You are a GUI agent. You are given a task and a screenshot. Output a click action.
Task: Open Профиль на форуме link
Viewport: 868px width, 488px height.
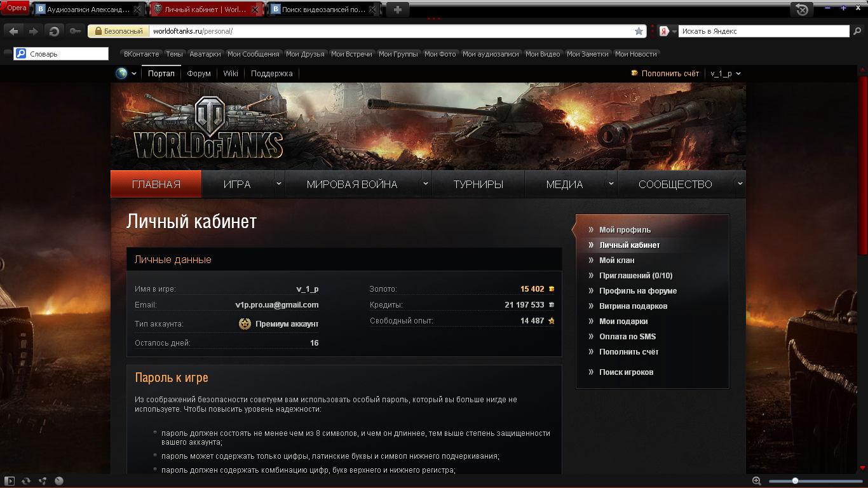(x=638, y=291)
